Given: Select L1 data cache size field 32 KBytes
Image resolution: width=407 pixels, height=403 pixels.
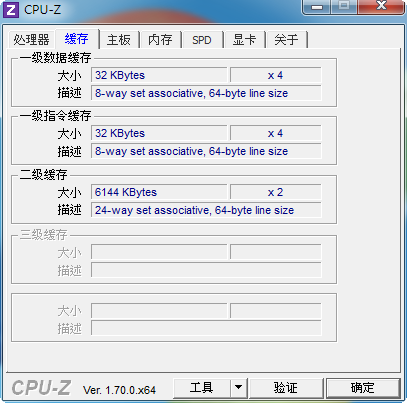Looking at the screenshot, I should (159, 75).
